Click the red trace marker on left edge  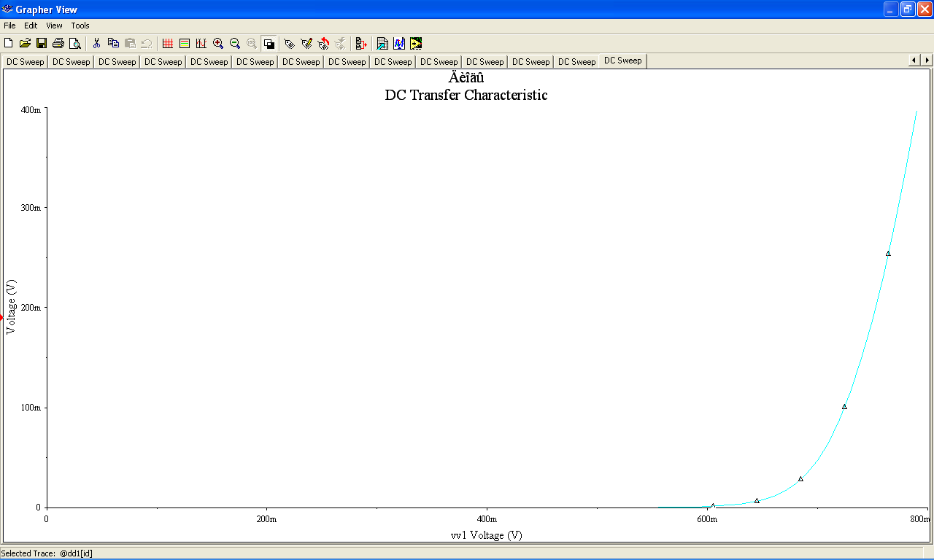pos(1,317)
